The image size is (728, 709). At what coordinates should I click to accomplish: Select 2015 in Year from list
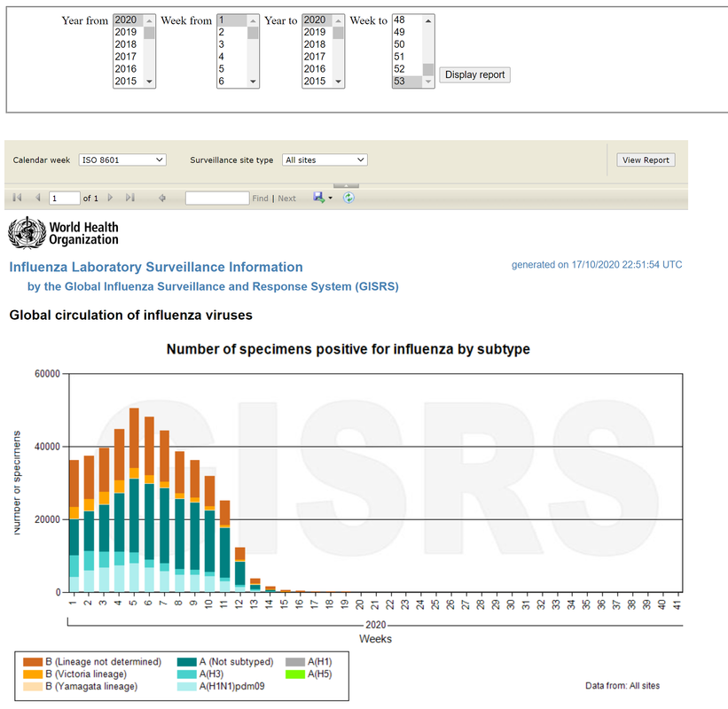[129, 82]
